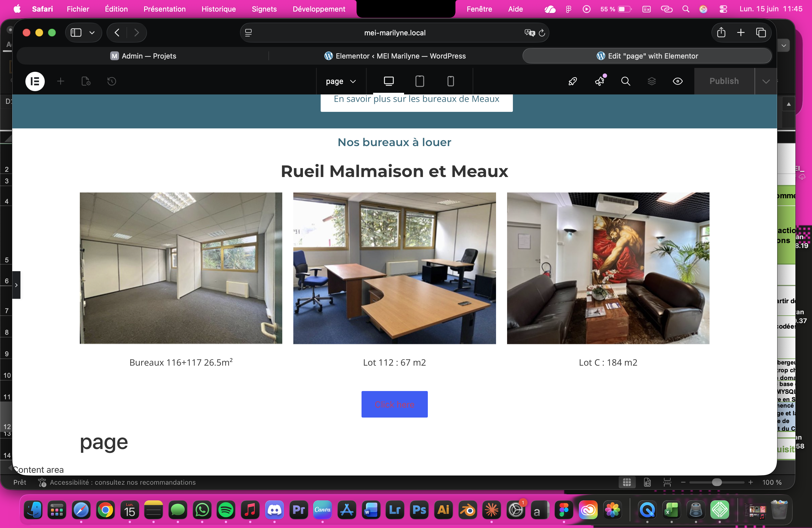Open the Safari sidebar options chevron

[92, 33]
